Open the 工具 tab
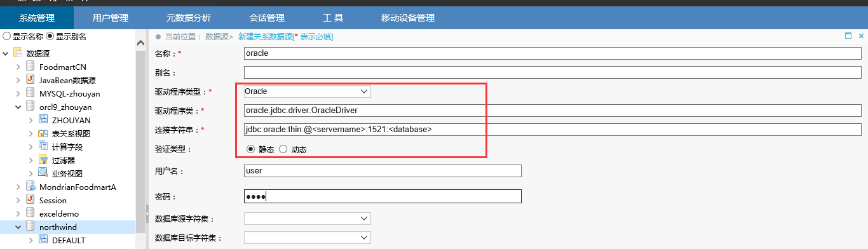This screenshot has width=868, height=249. coord(333,18)
